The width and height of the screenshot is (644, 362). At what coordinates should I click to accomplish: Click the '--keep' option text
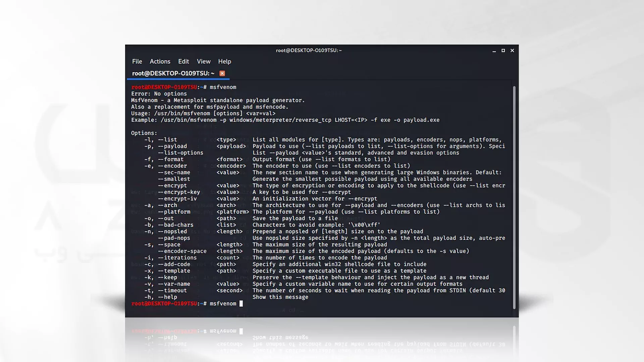click(167, 277)
